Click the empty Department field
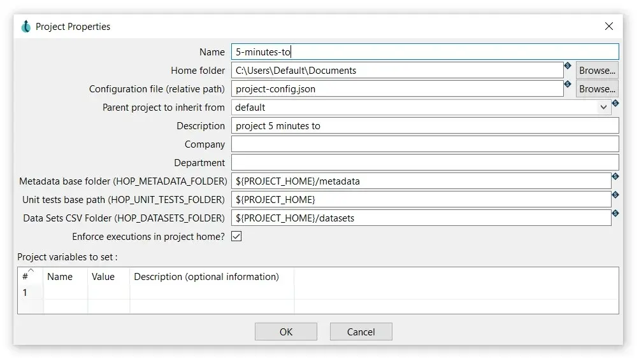Image resolution: width=639 pixels, height=364 pixels. coord(425,162)
